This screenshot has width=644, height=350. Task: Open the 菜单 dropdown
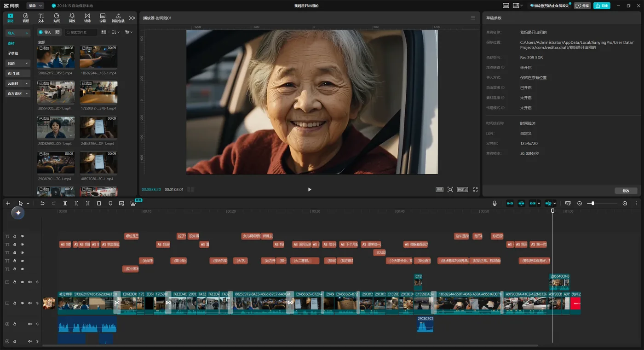[35, 6]
